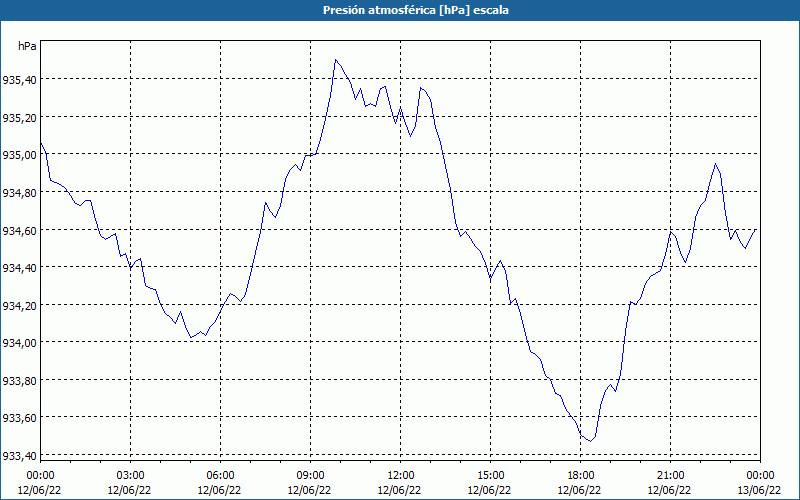Image resolution: width=800 pixels, height=500 pixels.
Task: Click the 934,20 y-axis label
Action: [x=19, y=305]
